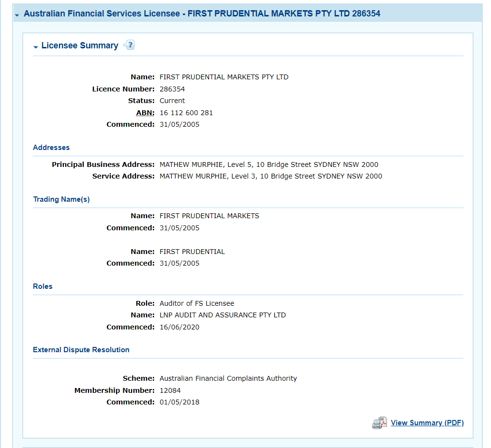Click the Roles section heading
Screen dimensions: 491x448
(x=43, y=286)
